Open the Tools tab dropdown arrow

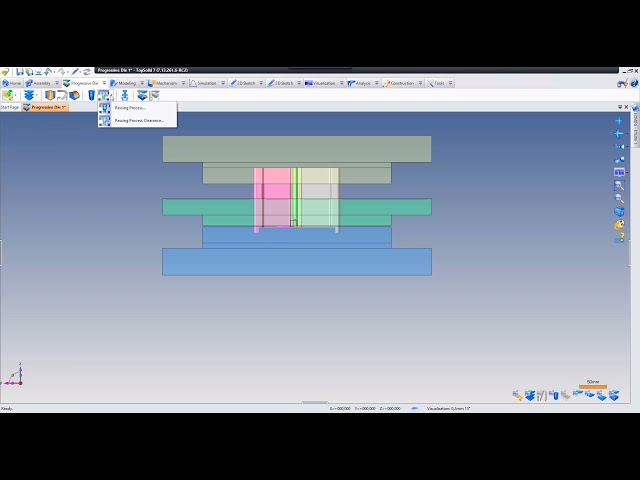(x=452, y=83)
